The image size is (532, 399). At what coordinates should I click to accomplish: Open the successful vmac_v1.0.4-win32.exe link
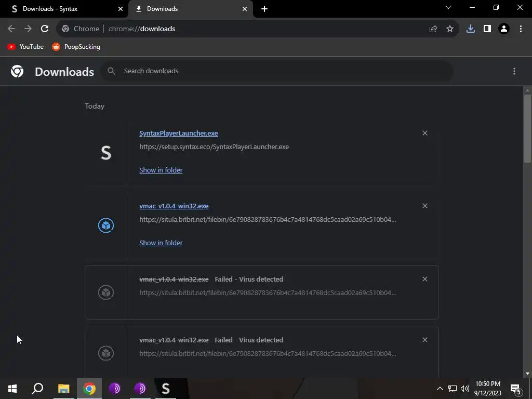174,206
